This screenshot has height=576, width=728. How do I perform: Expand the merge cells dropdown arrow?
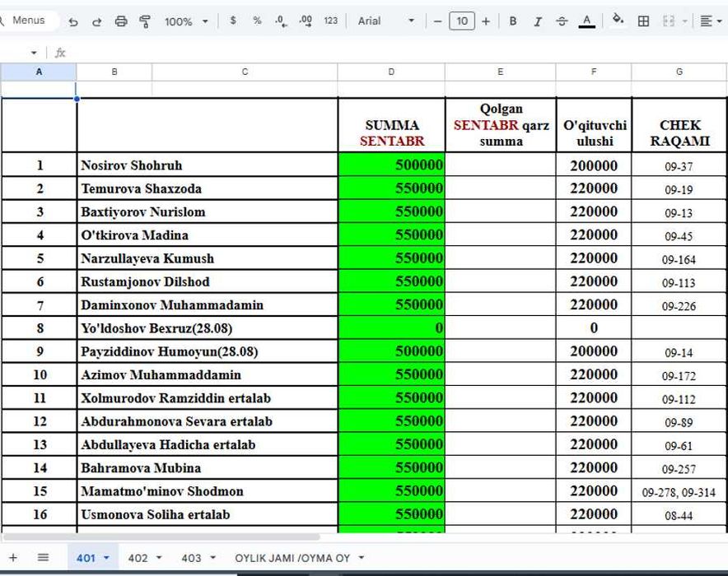click(684, 21)
